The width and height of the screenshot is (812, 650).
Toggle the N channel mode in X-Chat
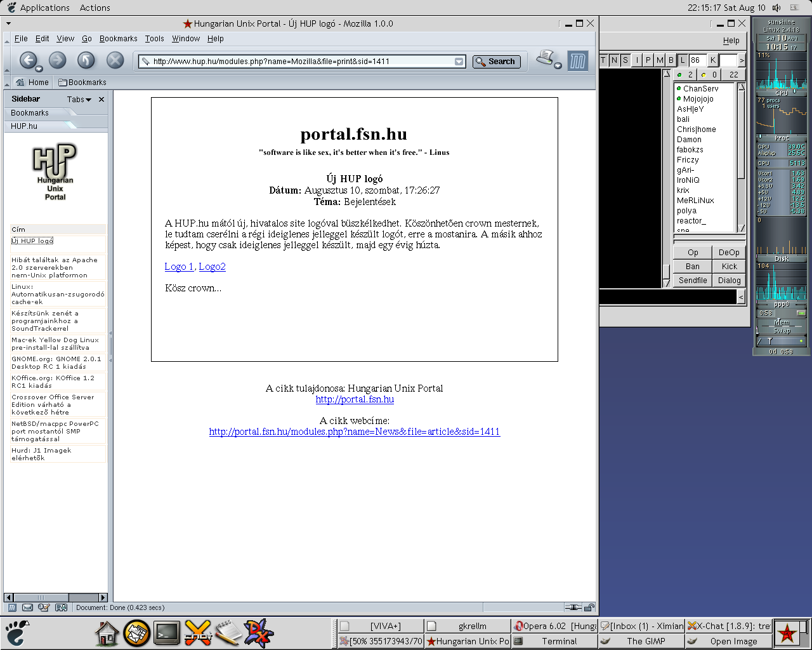[x=614, y=60]
